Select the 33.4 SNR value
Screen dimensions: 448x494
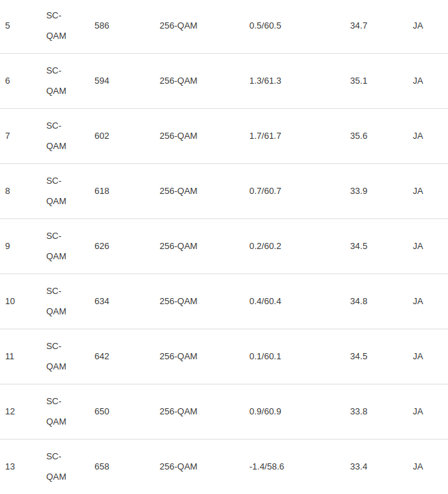(358, 467)
